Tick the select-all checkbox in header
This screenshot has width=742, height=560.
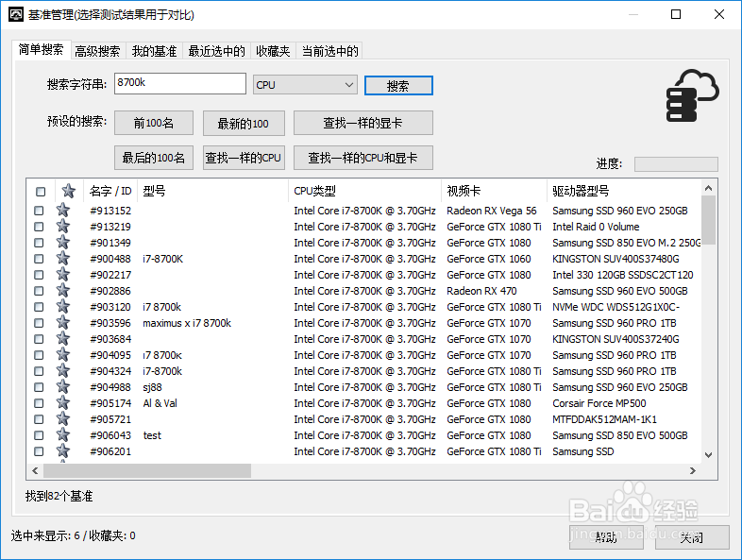pos(41,192)
